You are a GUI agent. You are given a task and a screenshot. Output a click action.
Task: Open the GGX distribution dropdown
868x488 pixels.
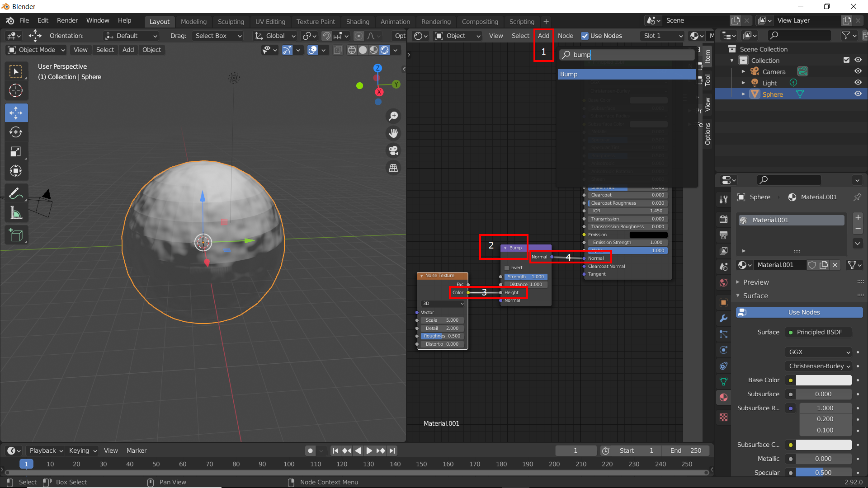[x=819, y=352]
